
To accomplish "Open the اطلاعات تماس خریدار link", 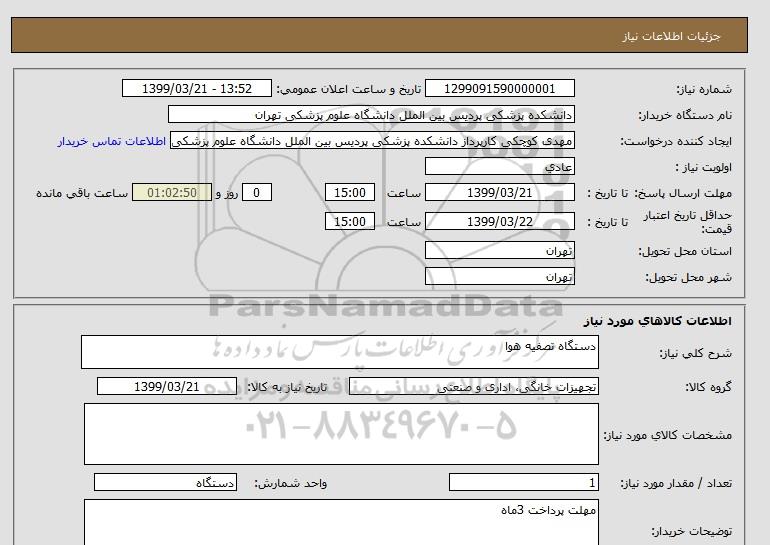I will [x=111, y=141].
